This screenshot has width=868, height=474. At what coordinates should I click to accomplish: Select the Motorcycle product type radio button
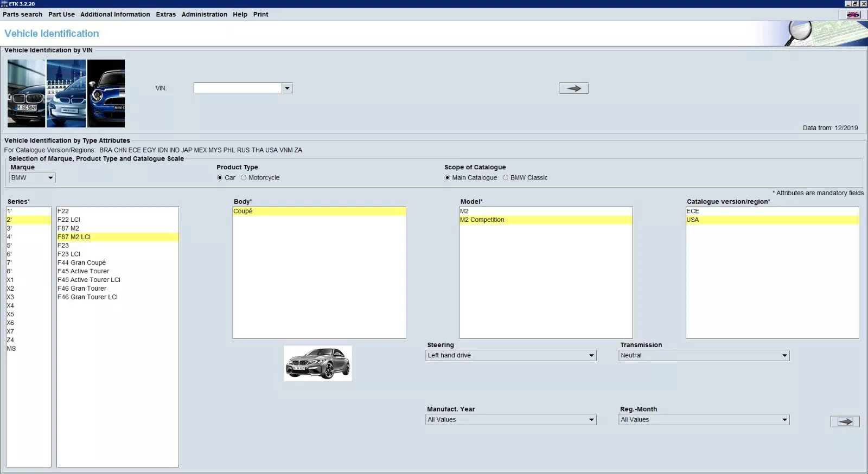point(244,178)
